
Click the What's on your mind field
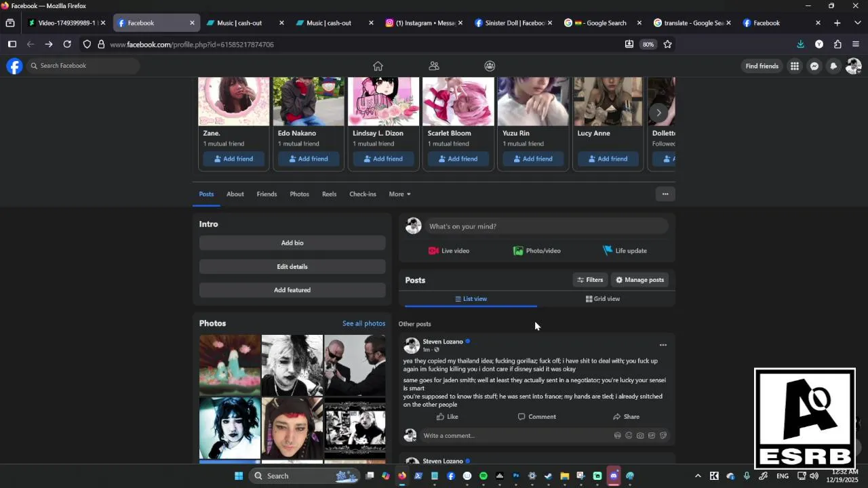[x=546, y=226]
